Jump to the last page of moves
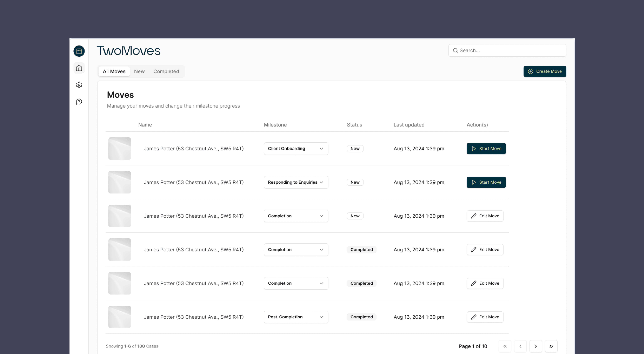Screen dimensions: 644x354 click(x=551, y=346)
